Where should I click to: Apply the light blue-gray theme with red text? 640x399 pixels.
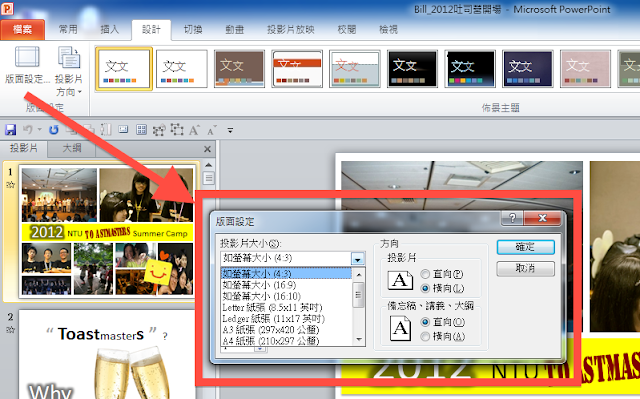point(354,69)
